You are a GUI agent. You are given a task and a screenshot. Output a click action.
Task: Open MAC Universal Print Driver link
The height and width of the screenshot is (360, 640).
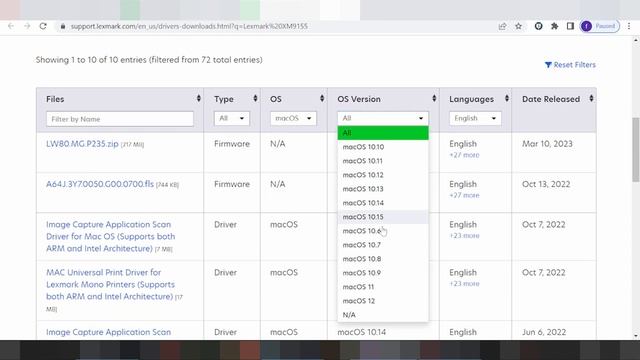pos(110,284)
